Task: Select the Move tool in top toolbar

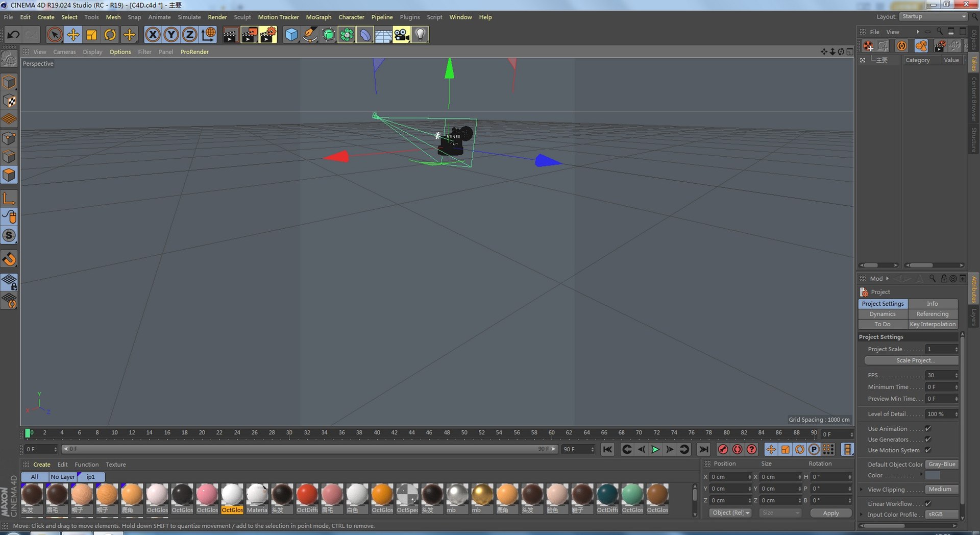Action: tap(73, 35)
